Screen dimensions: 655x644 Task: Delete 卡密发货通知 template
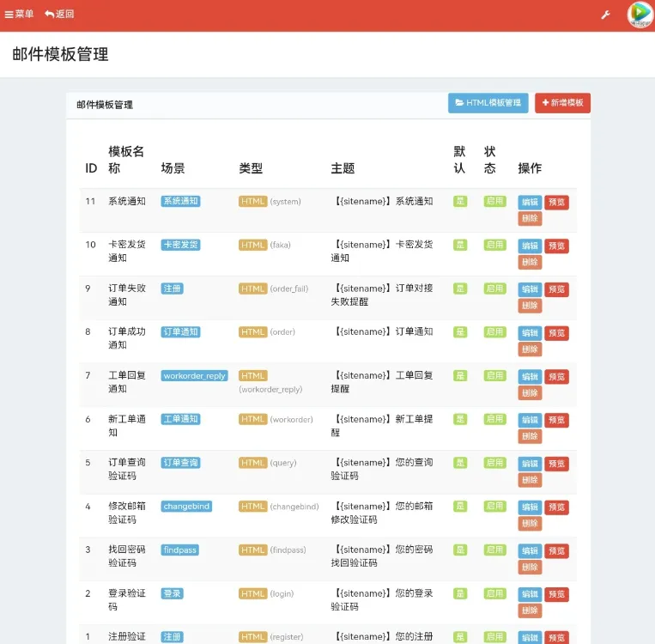530,262
